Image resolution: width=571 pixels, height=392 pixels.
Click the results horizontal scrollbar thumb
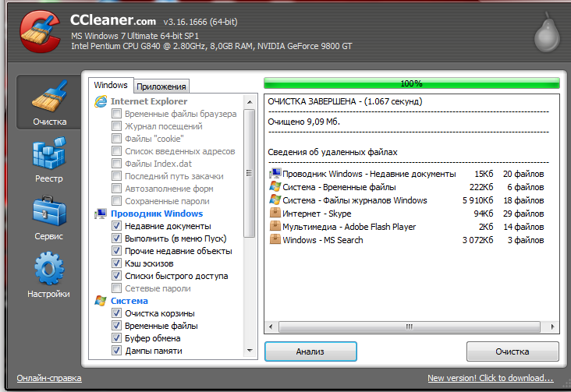point(410,327)
